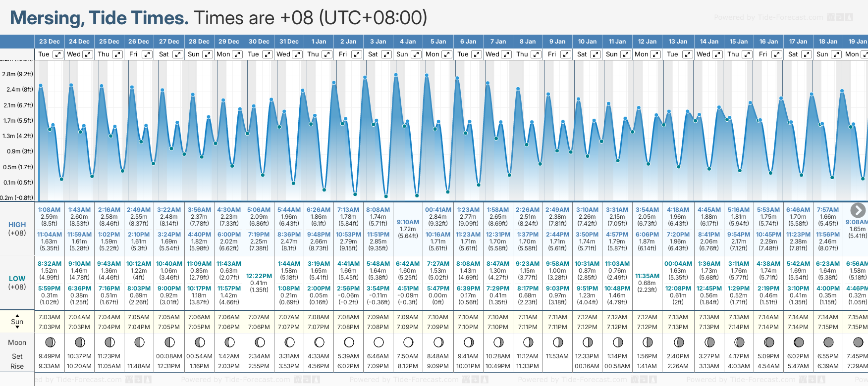Click the Mersing, Tide Times heading
Screen dimensions: 868x386
tap(99, 18)
